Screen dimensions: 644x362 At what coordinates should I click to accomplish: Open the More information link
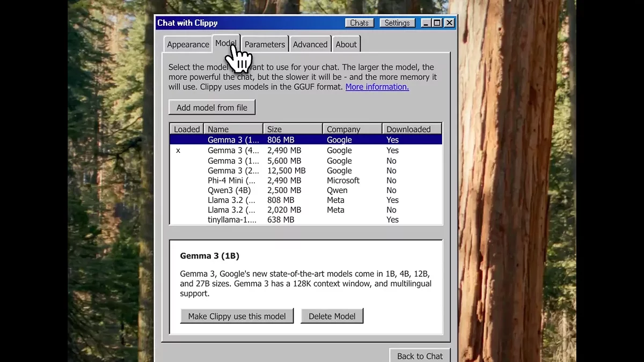click(x=377, y=87)
